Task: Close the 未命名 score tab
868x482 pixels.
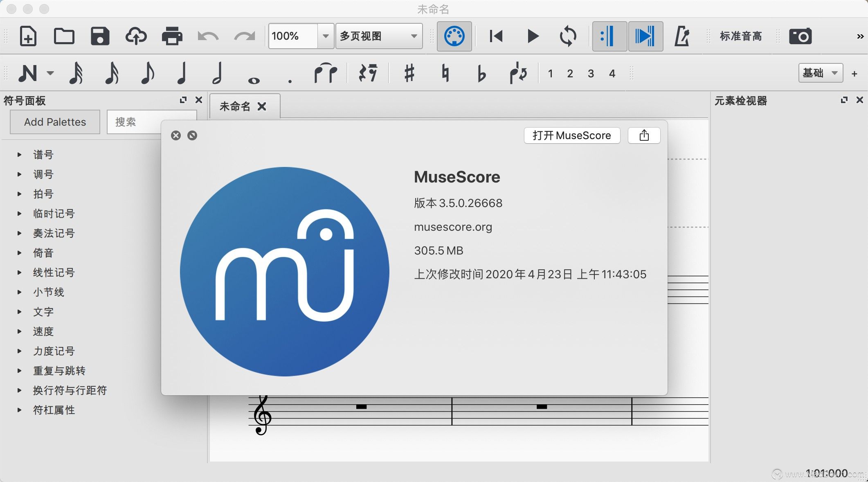Action: pos(262,106)
